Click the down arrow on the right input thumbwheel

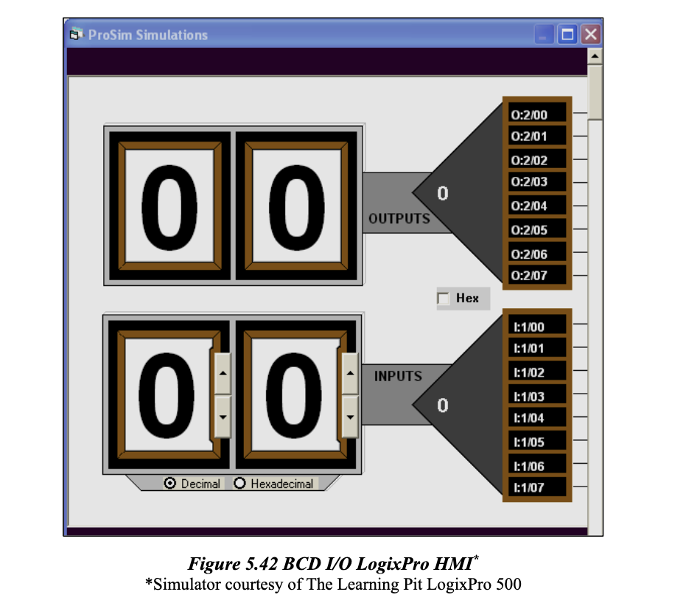(351, 416)
